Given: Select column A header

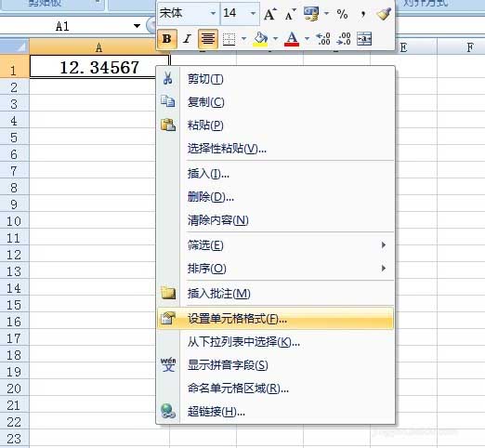Looking at the screenshot, I should click(x=98, y=47).
